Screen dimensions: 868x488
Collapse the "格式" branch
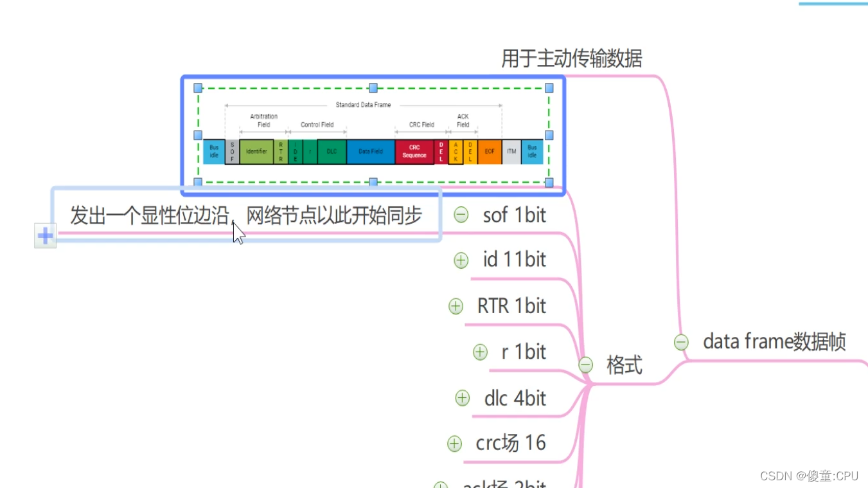click(x=585, y=365)
